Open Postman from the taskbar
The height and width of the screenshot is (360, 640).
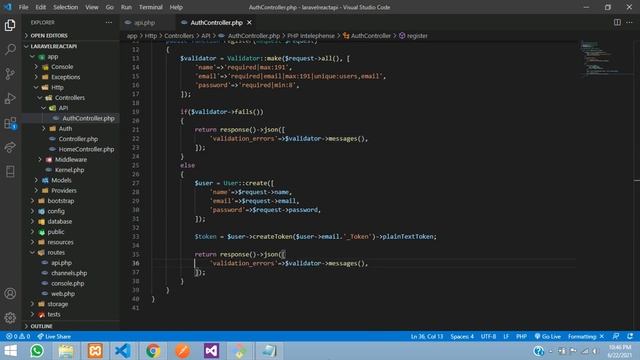coord(182,351)
